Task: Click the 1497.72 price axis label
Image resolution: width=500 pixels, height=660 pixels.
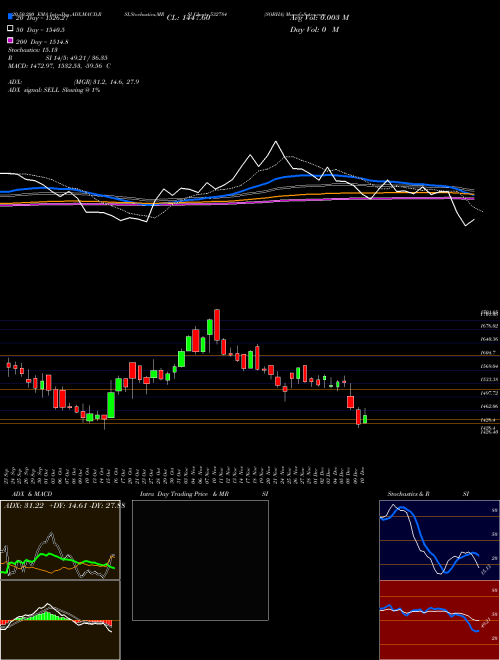Action: (491, 393)
